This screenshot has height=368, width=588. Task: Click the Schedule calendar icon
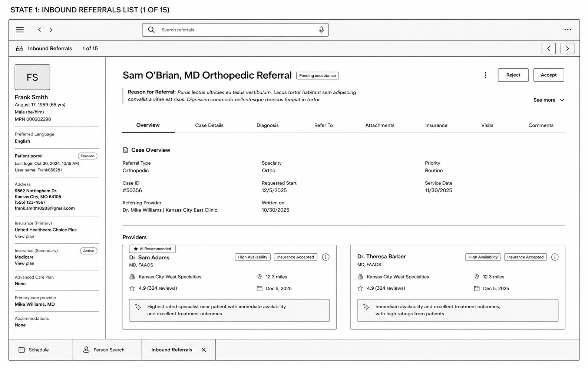pyautogui.click(x=22, y=350)
